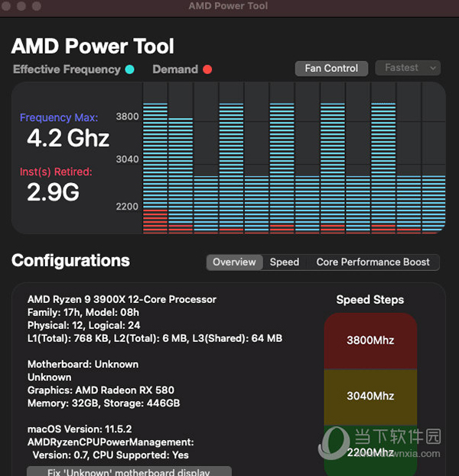Screen dimensions: 459x476
Task: Click the cyan Effective Frequency indicator dot
Action: (x=130, y=69)
